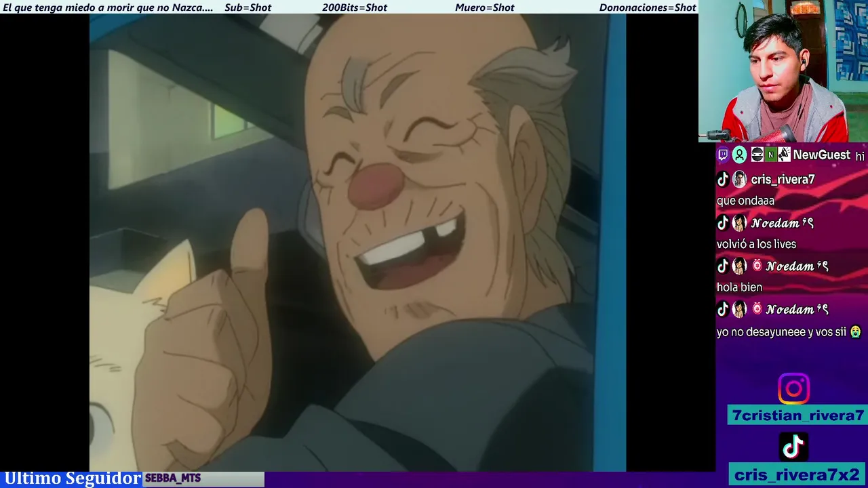Click the streamer's webcam feed
The image size is (868, 488).
[x=783, y=71]
